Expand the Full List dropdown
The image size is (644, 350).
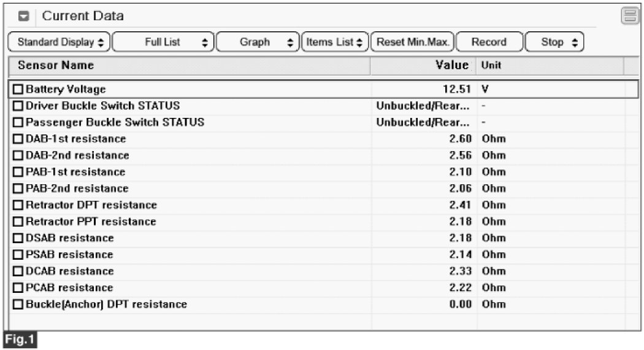(163, 42)
